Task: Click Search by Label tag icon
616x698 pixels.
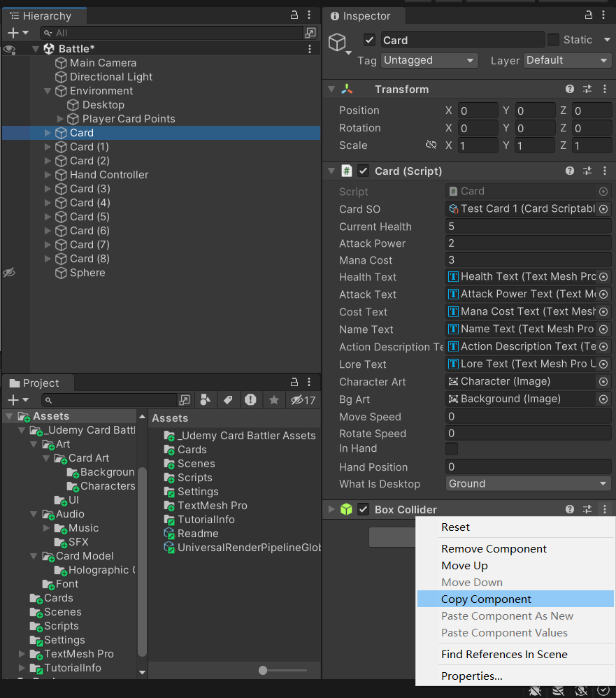Action: pyautogui.click(x=227, y=400)
